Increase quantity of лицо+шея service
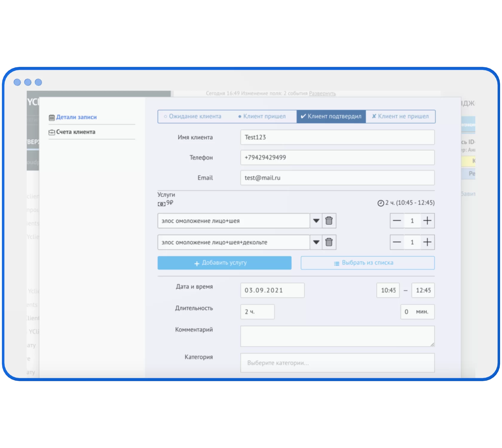Viewport: 502px width, 448px height. point(427,221)
